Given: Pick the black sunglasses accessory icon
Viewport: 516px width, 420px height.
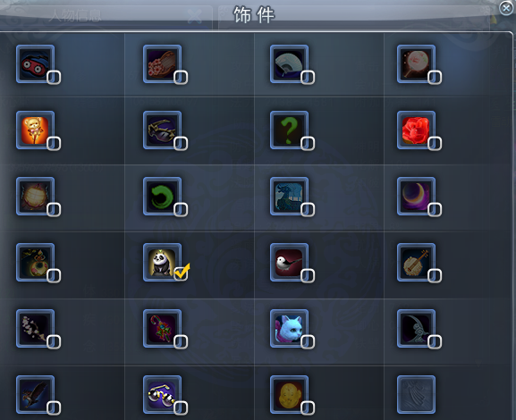Looking at the screenshot, I should tap(162, 130).
